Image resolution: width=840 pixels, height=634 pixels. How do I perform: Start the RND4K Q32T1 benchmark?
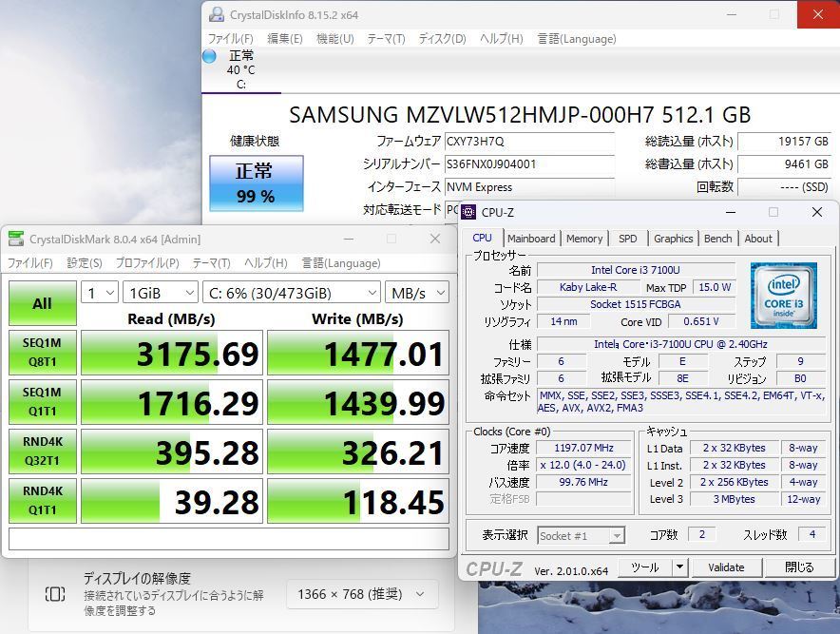[43, 451]
